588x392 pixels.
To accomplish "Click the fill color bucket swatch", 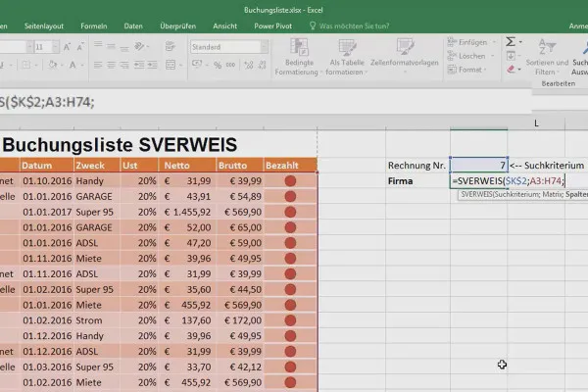I will [x=53, y=65].
